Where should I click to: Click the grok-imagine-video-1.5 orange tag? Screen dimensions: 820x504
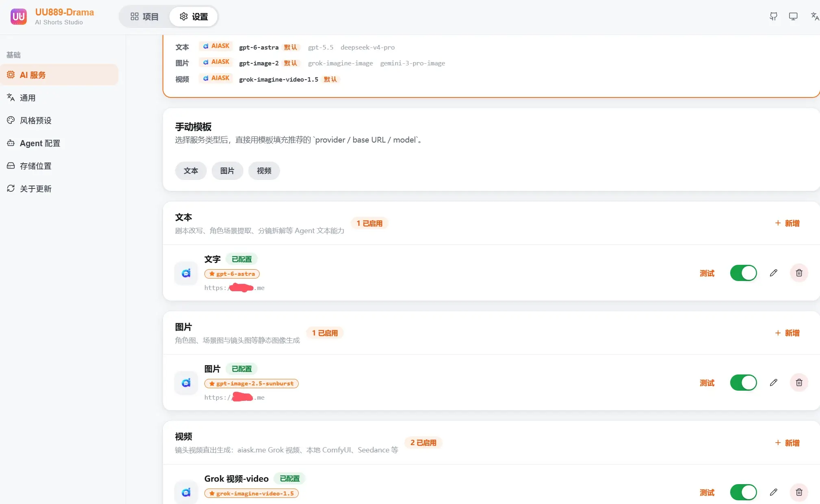252,493
